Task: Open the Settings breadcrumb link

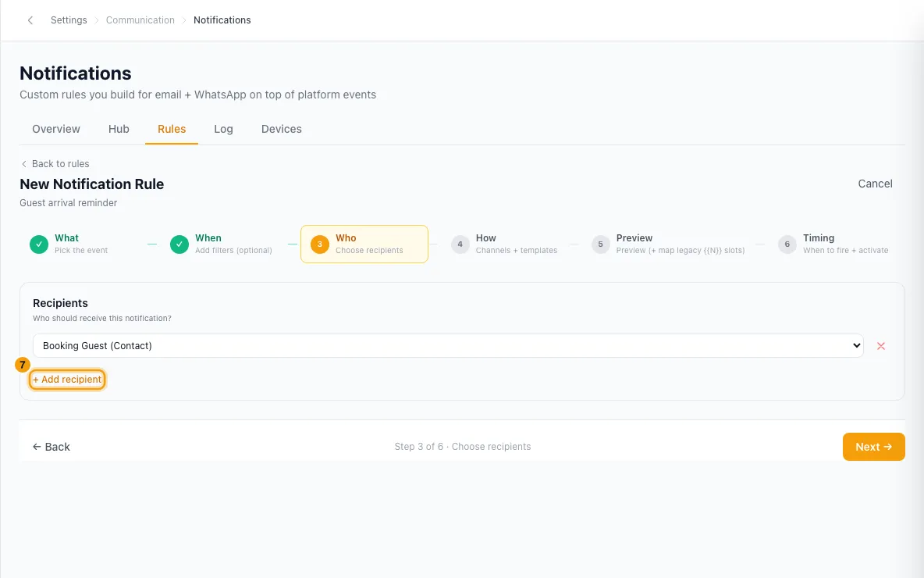Action: (69, 20)
